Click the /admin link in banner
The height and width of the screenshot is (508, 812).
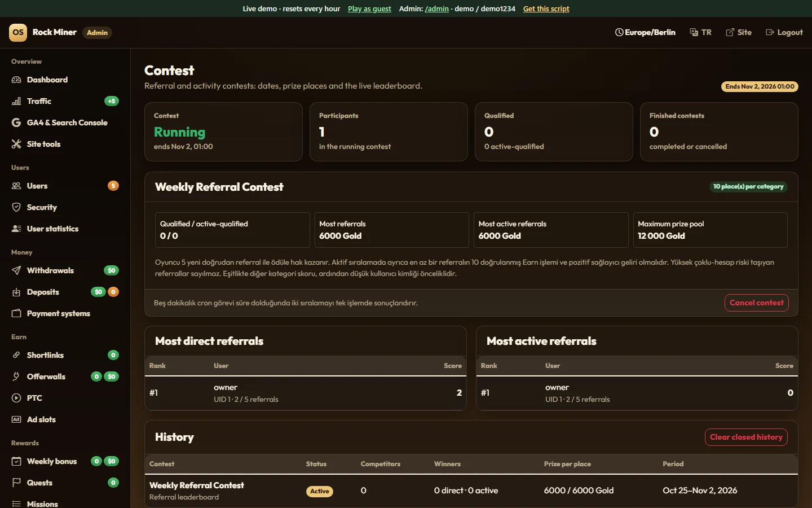(437, 8)
